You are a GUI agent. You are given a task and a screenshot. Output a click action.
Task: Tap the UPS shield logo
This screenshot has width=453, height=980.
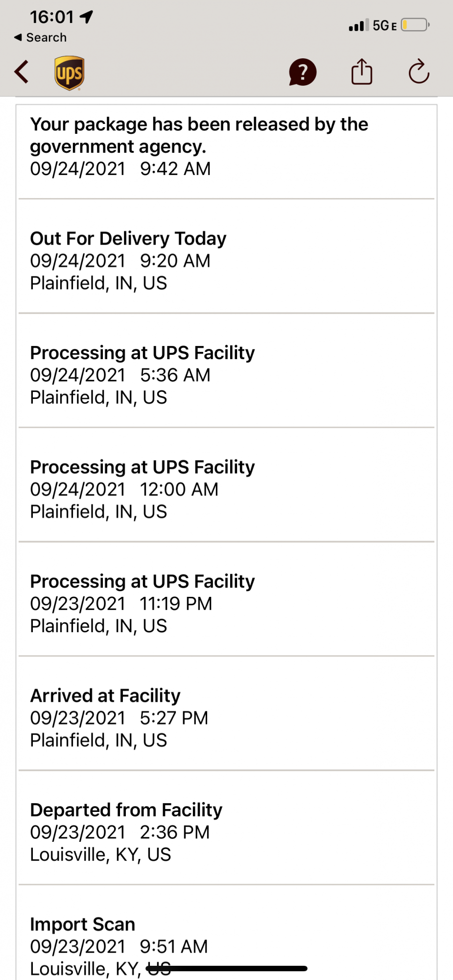69,73
